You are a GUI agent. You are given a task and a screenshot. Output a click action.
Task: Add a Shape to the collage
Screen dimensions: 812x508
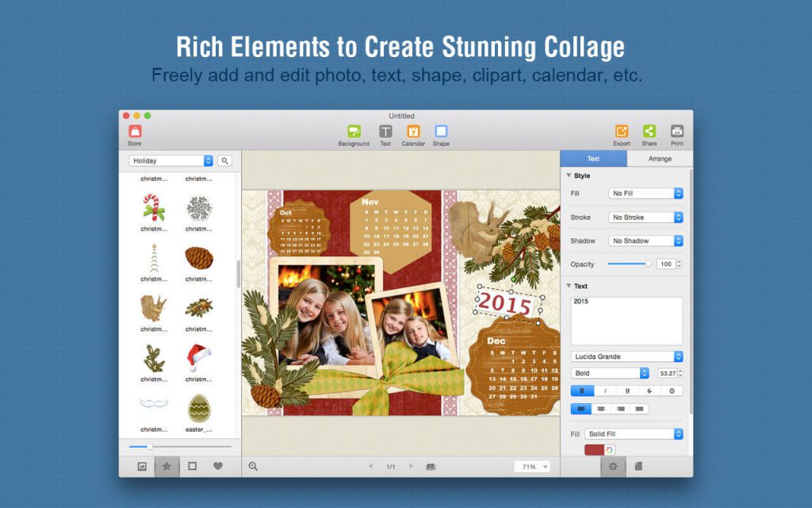(x=441, y=132)
